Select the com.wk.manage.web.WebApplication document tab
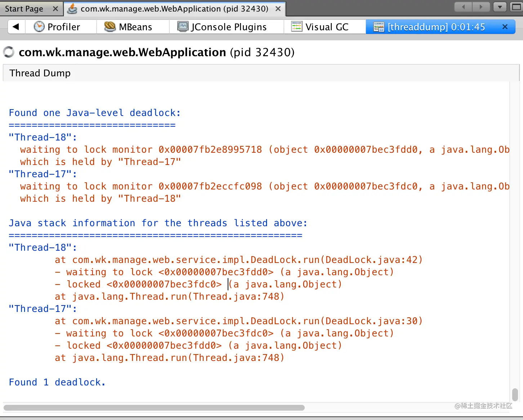Image resolution: width=523 pixels, height=420 pixels. click(174, 9)
